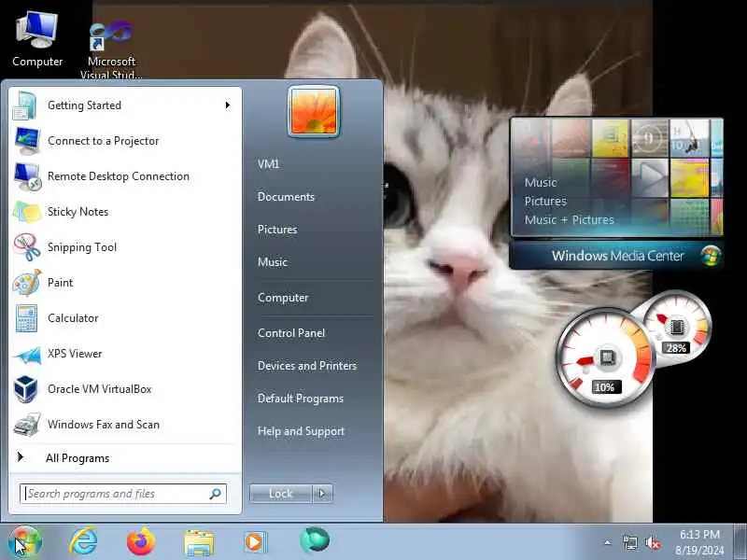Click the green round app icon on taskbar

(x=315, y=540)
